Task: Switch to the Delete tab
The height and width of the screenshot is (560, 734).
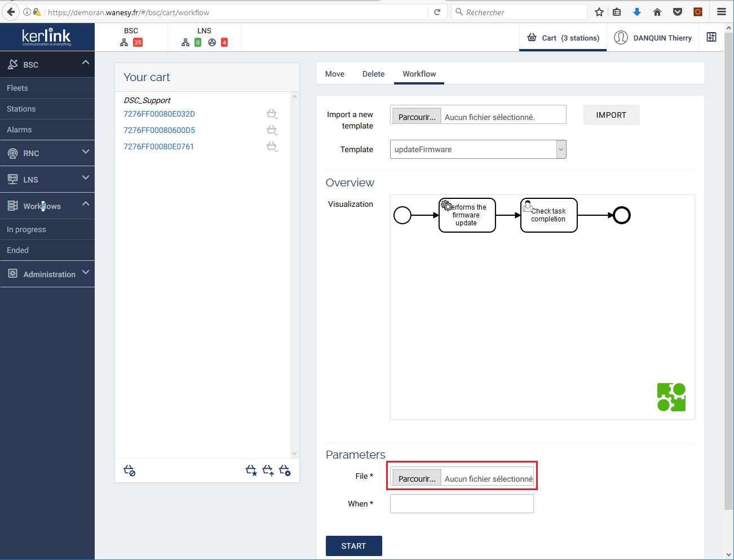Action: coord(373,74)
